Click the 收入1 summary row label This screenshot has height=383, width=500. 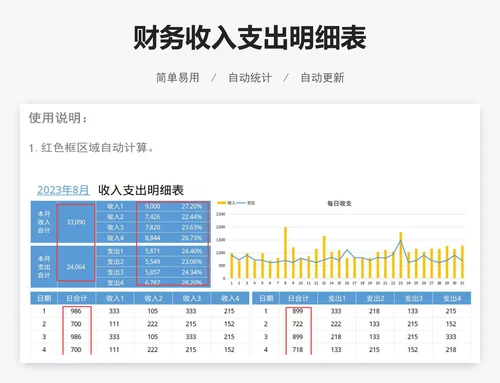(x=115, y=206)
